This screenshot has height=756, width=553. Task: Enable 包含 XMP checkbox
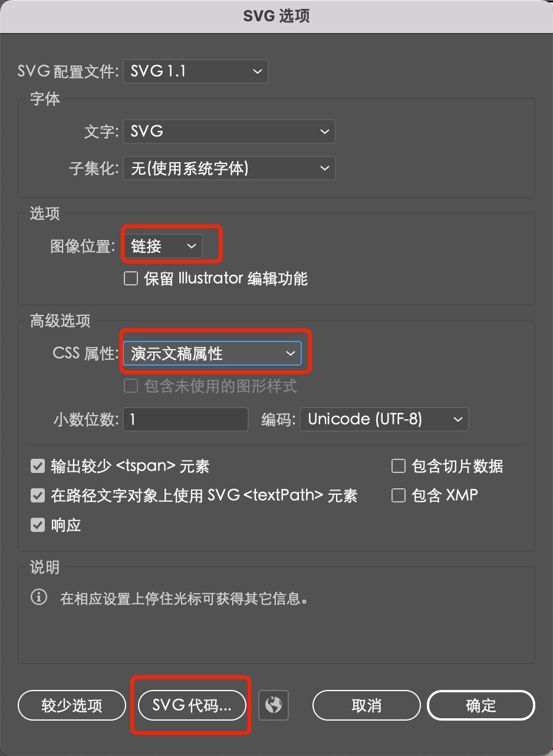coord(399,495)
